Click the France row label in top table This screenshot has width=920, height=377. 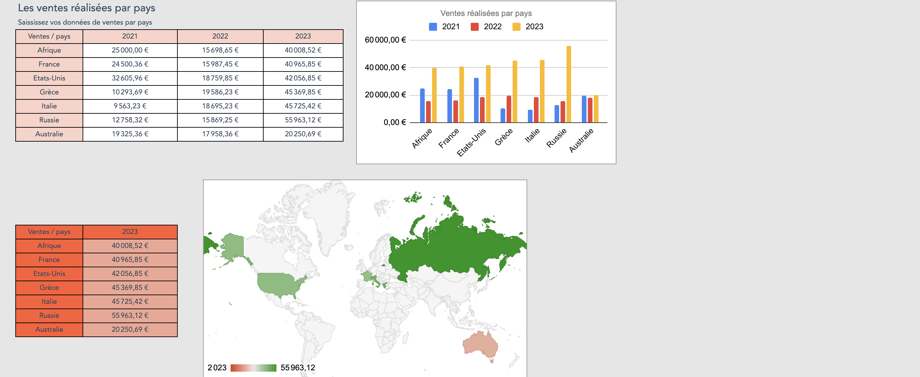49,64
